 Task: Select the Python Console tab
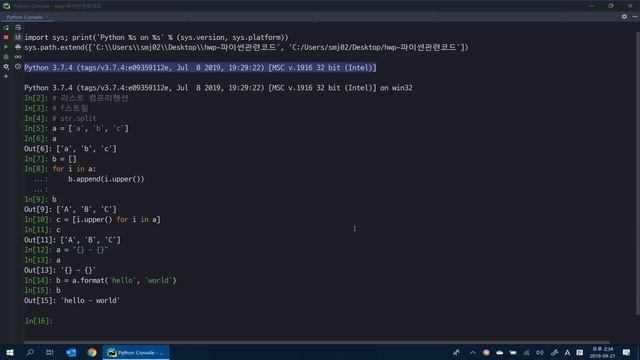click(x=24, y=17)
